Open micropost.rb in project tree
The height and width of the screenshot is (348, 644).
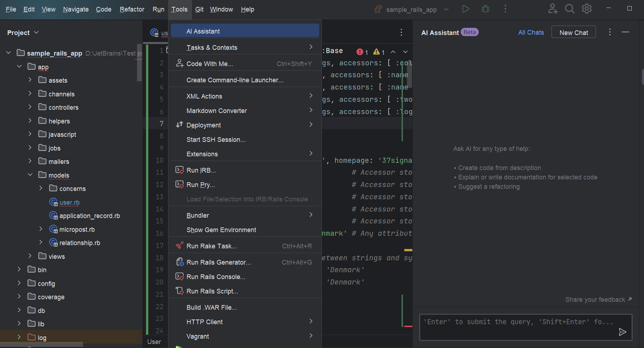77,229
